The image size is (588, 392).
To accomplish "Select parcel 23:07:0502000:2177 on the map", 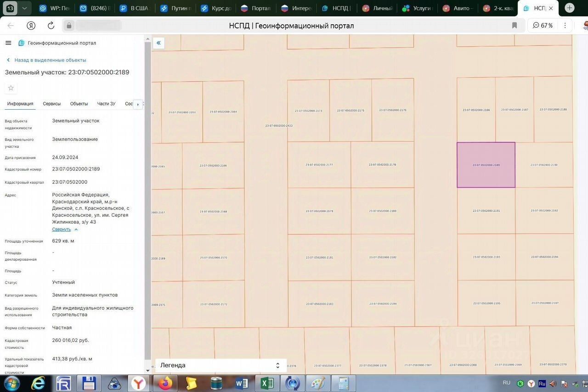I will click(319, 164).
